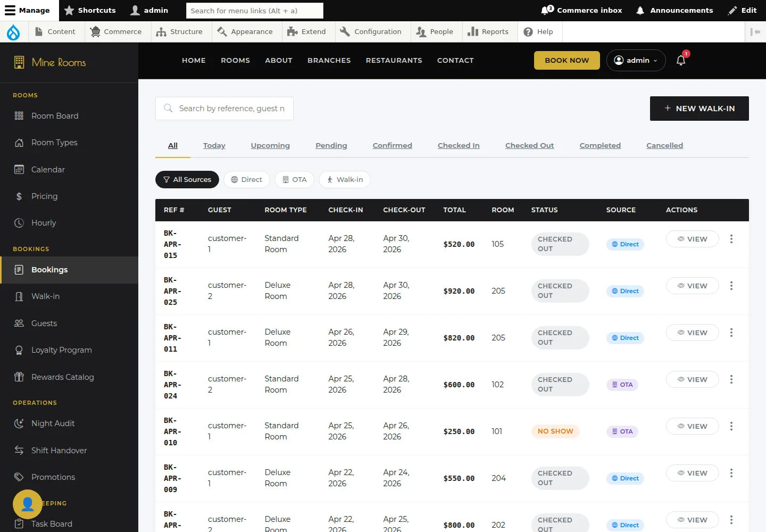The height and width of the screenshot is (532, 766).
Task: Open Hourly rates in sidebar
Action: point(69,223)
